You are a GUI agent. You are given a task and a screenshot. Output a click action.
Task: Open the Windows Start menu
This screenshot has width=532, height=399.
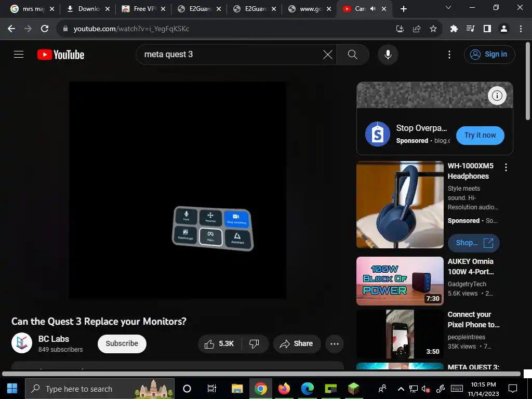[12, 389]
